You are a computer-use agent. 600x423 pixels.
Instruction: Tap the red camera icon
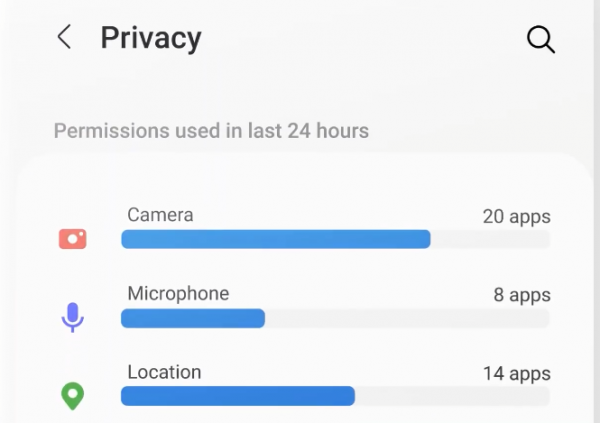click(72, 238)
